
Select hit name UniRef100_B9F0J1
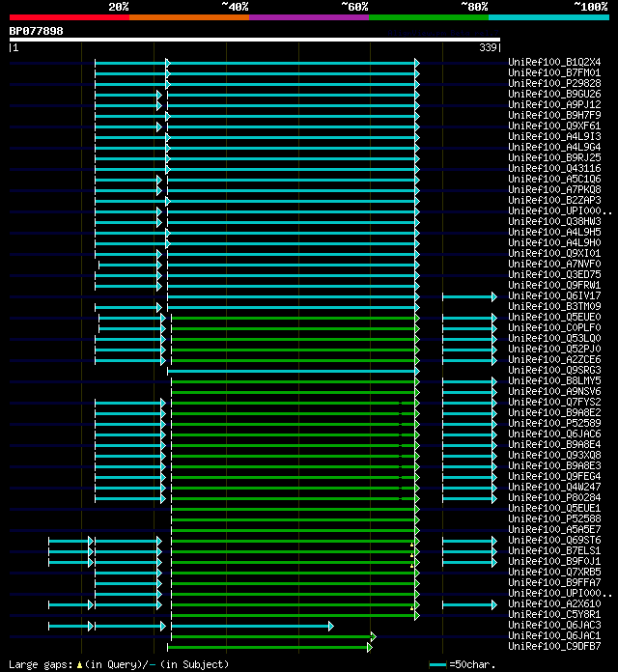(554, 561)
